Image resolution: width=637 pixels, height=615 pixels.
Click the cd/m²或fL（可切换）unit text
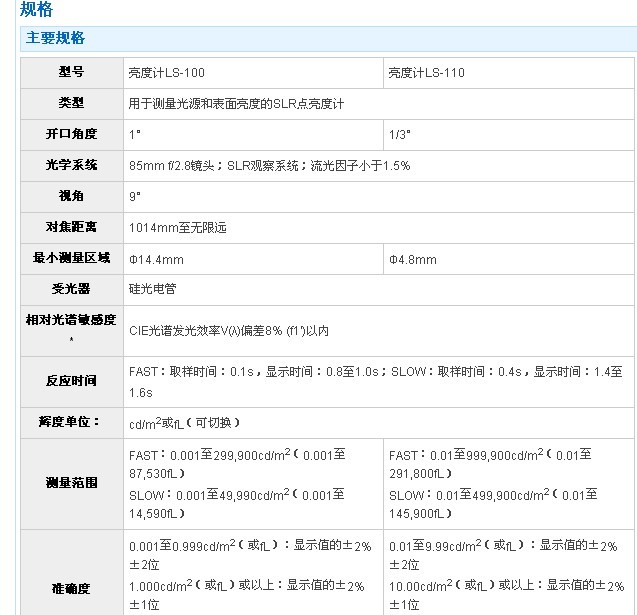(185, 423)
